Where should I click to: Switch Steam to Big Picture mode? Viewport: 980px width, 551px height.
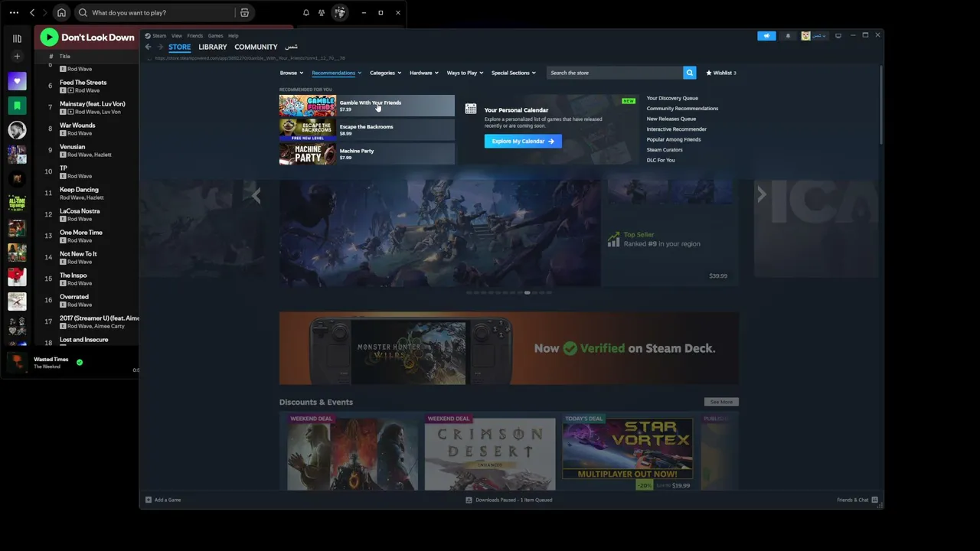838,36
